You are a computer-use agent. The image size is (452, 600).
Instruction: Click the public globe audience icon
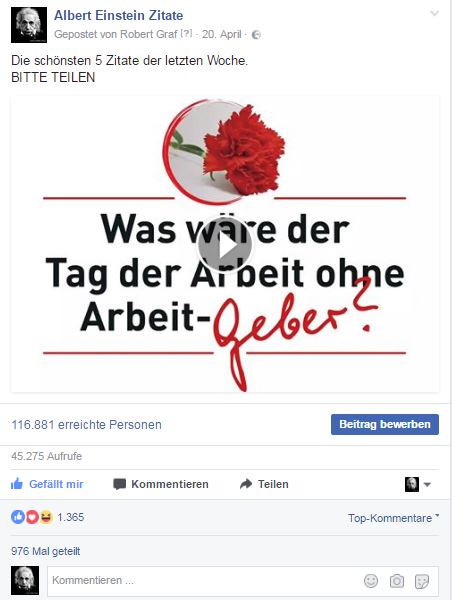pyautogui.click(x=256, y=35)
